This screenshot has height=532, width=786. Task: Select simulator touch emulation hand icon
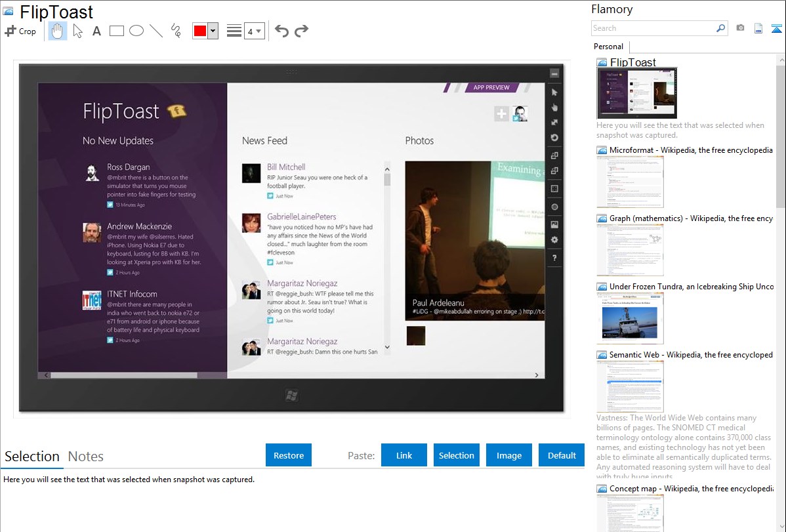pos(554,108)
